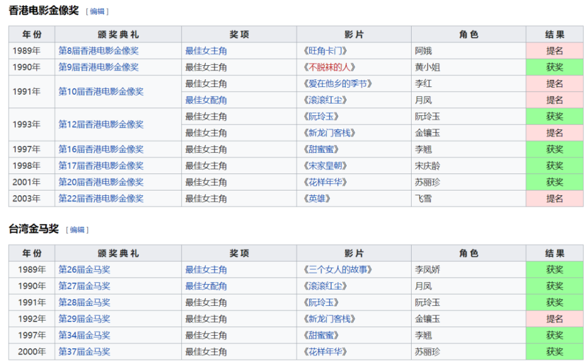Click the 获奖 result in the 《三个女人的故事》 row
Image resolution: width=588 pixels, height=364 pixels.
click(554, 269)
